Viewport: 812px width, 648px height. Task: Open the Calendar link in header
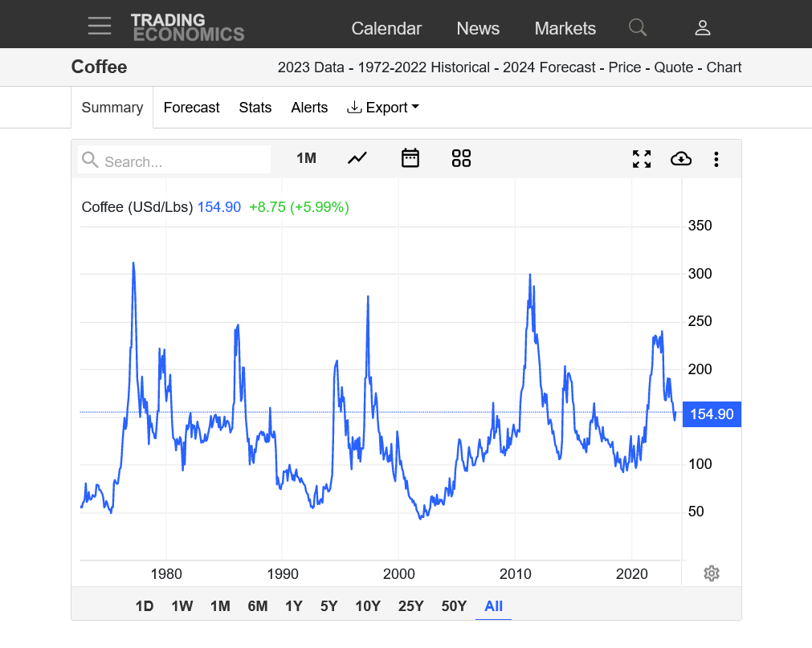pyautogui.click(x=386, y=28)
